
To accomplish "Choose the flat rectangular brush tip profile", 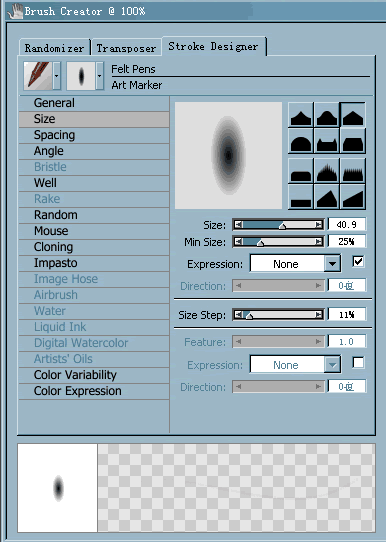I will pos(301,197).
